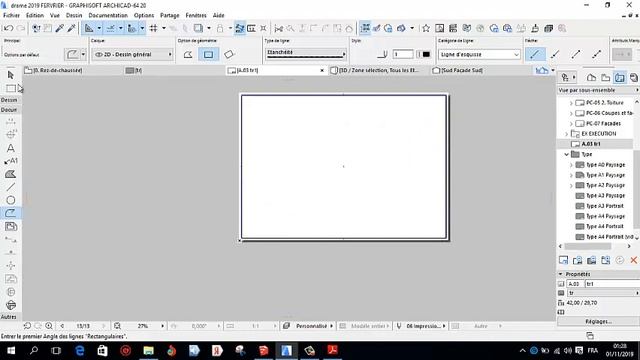The image size is (640, 360).
Task: Open the Edition menu
Action: click(35, 15)
